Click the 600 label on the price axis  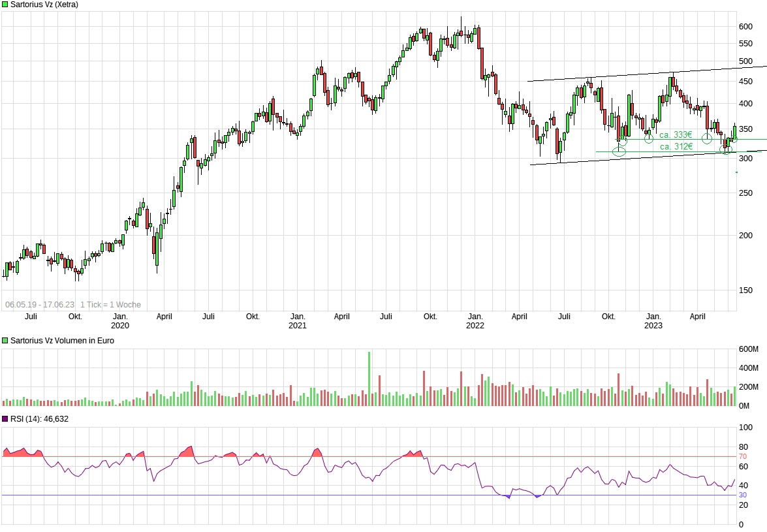coord(745,26)
